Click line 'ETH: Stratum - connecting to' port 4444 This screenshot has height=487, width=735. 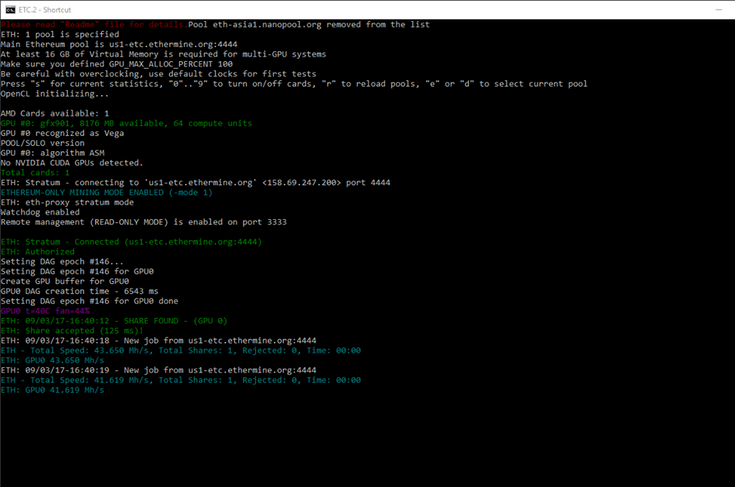(x=195, y=182)
